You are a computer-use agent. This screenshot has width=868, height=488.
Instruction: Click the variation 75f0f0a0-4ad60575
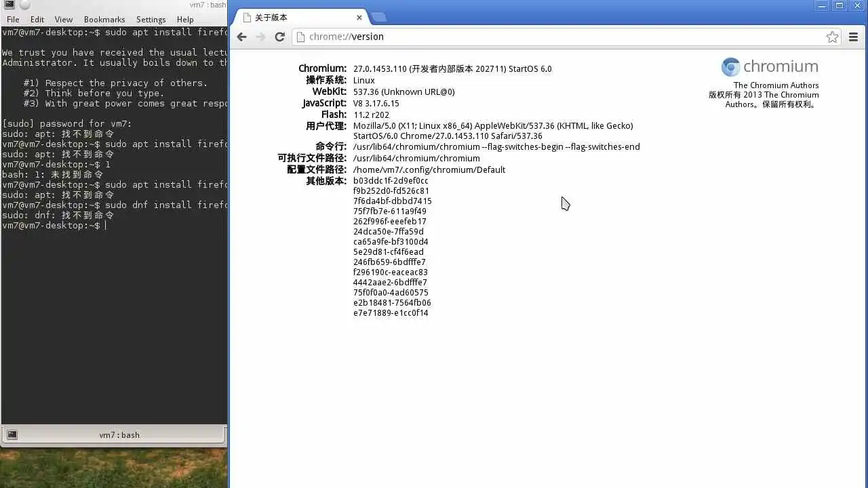[391, 292]
